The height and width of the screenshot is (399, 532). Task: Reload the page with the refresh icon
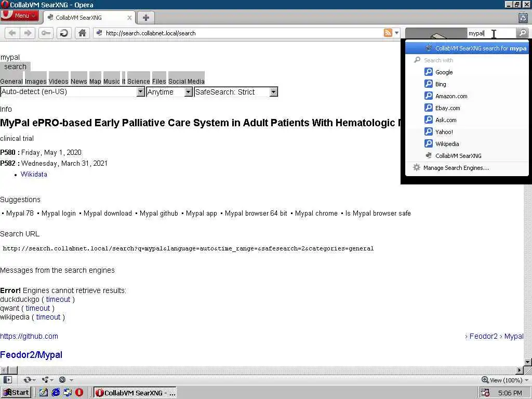click(64, 33)
